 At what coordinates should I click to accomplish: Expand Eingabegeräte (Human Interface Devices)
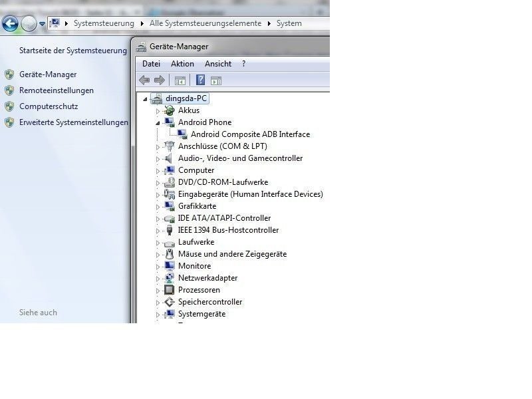(158, 195)
